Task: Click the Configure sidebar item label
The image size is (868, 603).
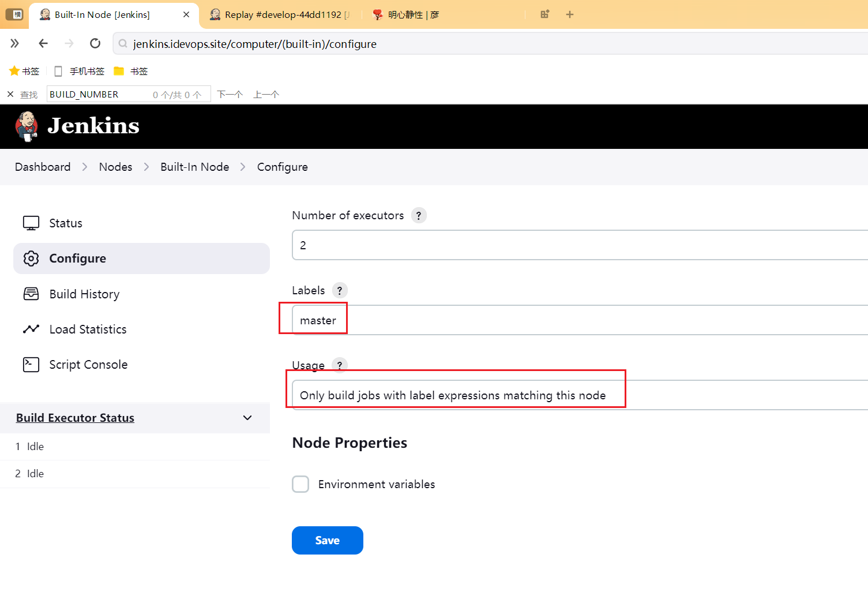Action: (x=78, y=259)
